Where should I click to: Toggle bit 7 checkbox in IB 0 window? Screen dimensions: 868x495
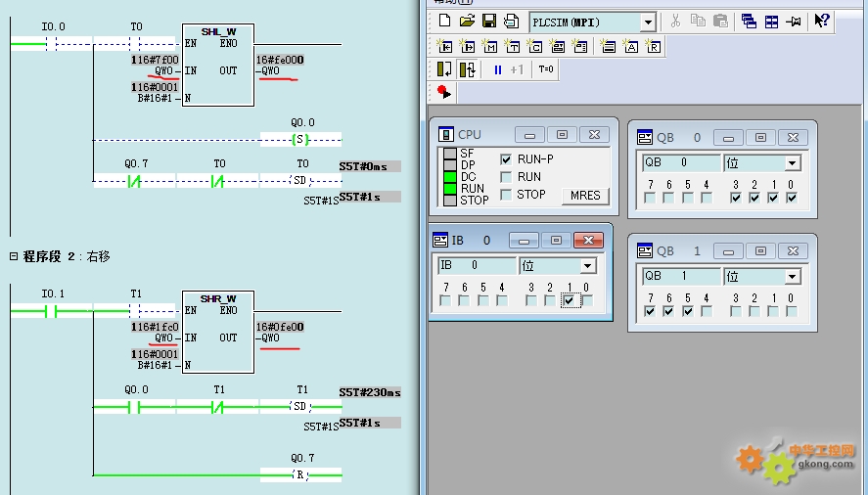[445, 300]
